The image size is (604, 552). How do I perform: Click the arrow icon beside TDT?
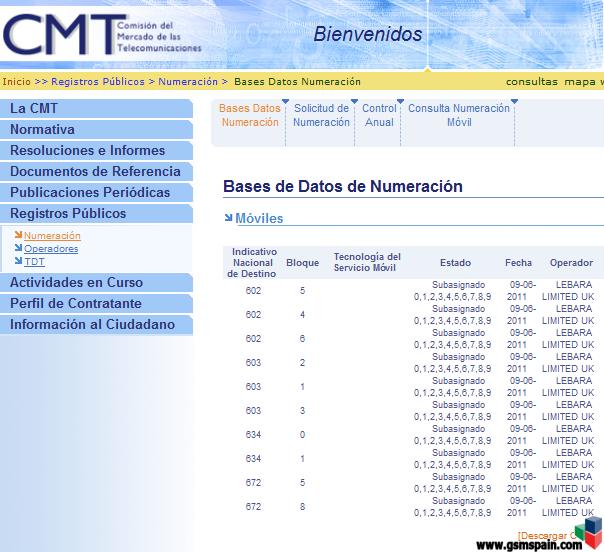(x=18, y=261)
